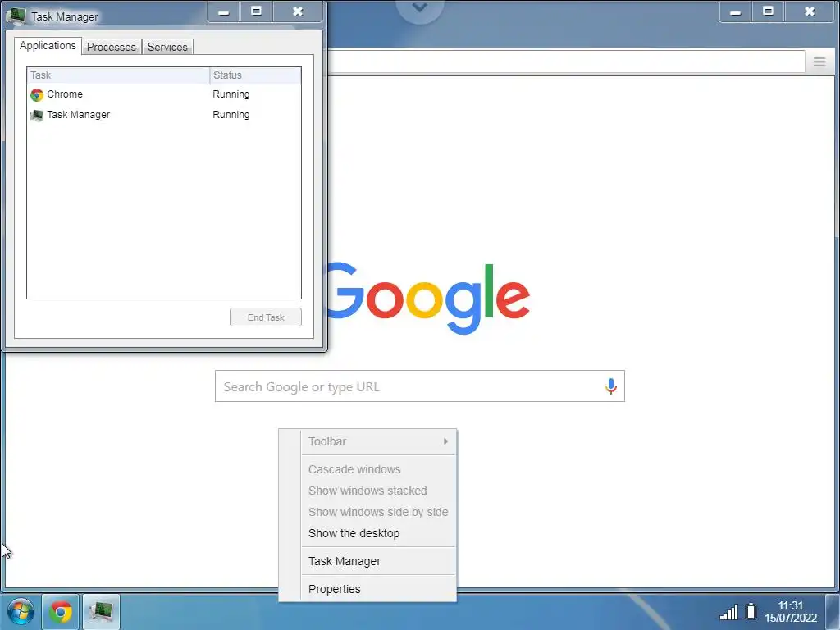The height and width of the screenshot is (630, 840).
Task: Click the down chevron at screen top
Action: [x=419, y=8]
